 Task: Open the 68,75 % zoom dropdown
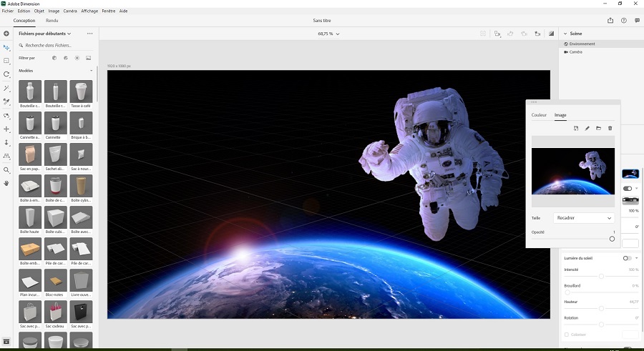point(328,34)
